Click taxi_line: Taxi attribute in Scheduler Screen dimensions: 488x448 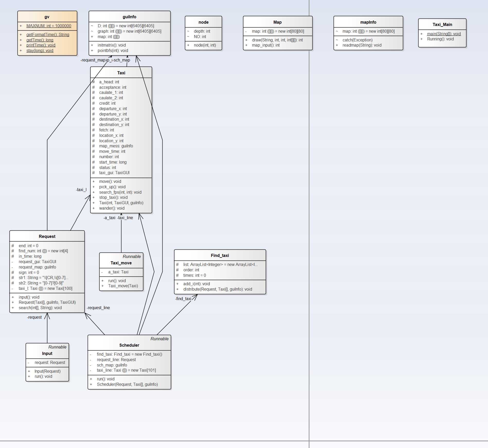126,370
